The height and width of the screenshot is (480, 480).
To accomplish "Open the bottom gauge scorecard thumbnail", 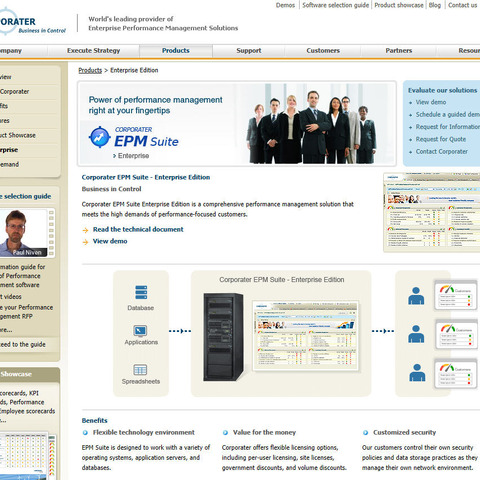I will click(456, 373).
